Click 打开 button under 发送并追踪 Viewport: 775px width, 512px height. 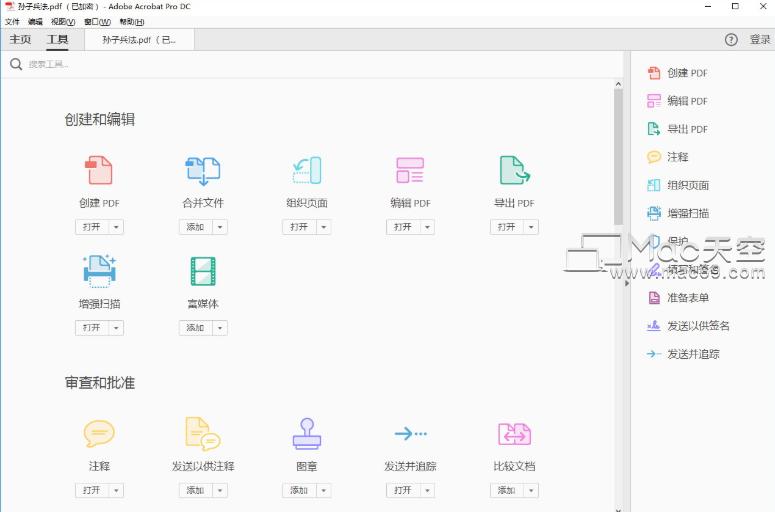[403, 490]
